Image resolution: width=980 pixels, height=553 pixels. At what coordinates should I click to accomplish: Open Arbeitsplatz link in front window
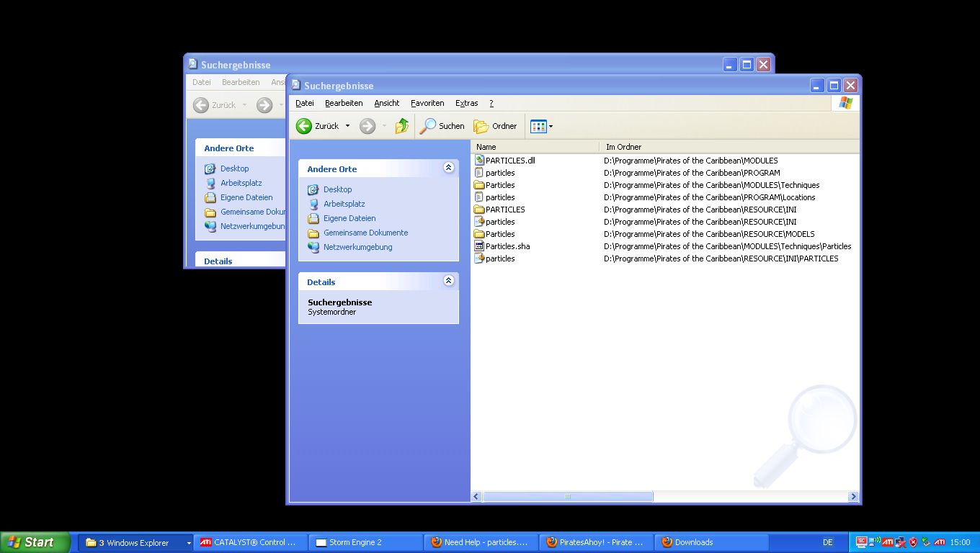click(x=344, y=204)
